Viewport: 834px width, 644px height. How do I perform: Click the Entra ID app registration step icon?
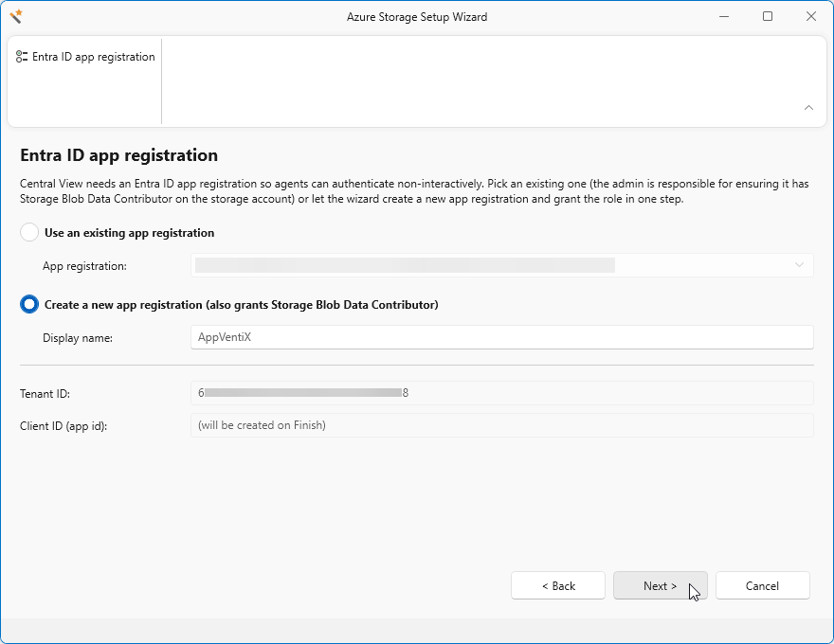[x=22, y=57]
